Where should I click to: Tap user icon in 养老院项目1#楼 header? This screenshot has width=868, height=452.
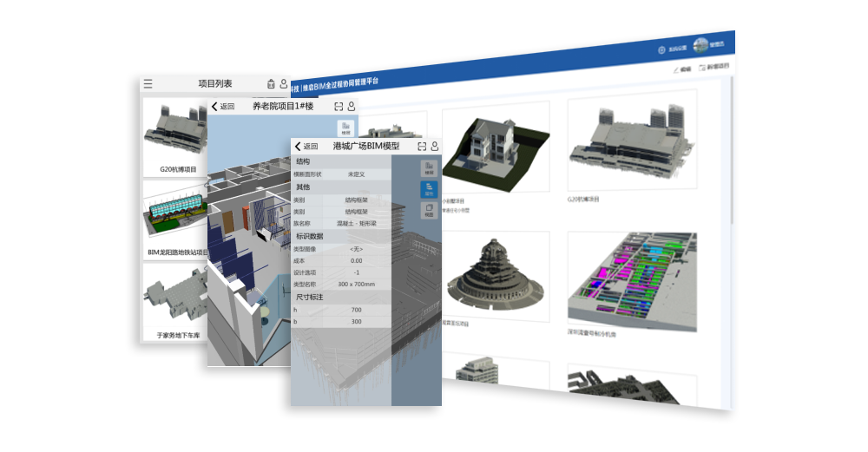[351, 106]
